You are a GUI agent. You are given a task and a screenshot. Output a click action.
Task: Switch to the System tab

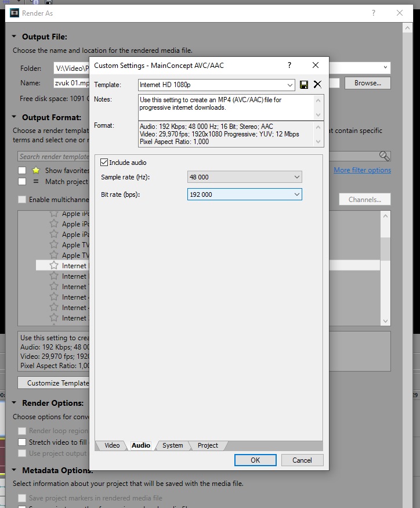pos(172,445)
